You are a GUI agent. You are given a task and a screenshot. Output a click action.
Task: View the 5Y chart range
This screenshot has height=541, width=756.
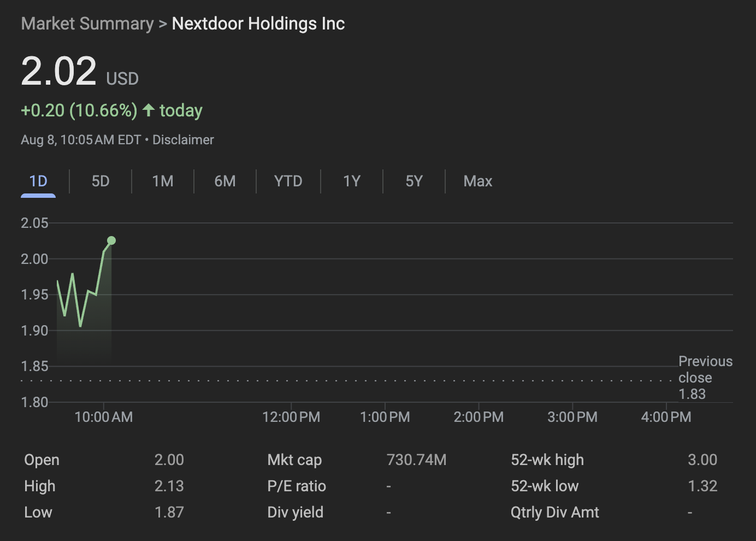point(414,181)
